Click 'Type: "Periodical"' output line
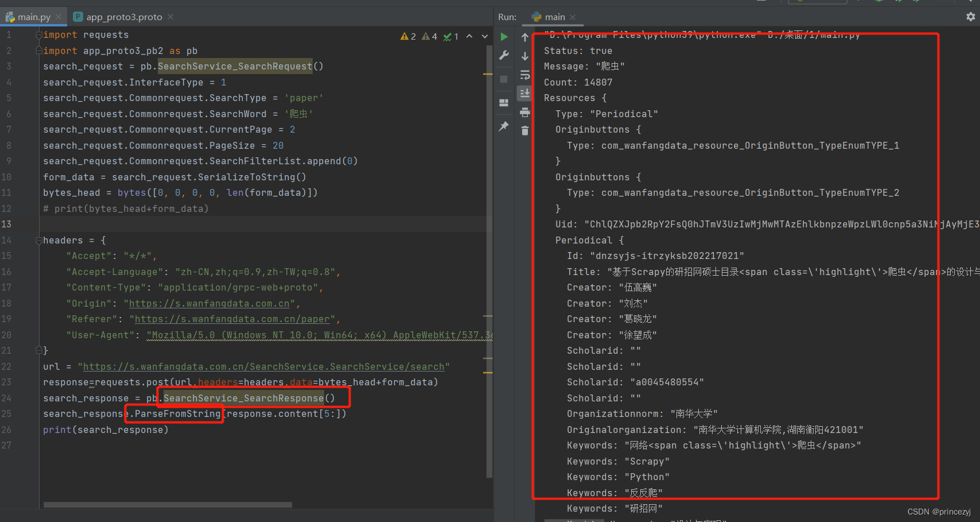The image size is (980, 522). tap(606, 114)
